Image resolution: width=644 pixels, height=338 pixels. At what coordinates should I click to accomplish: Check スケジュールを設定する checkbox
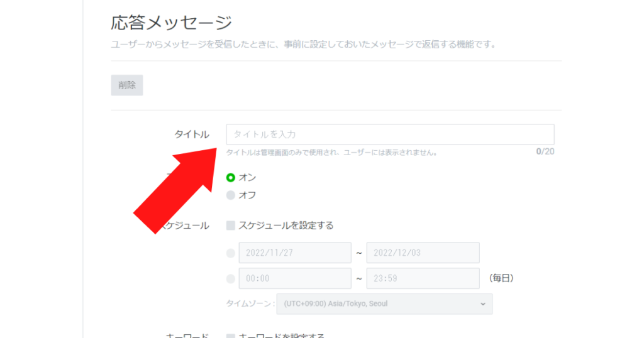[x=231, y=226]
